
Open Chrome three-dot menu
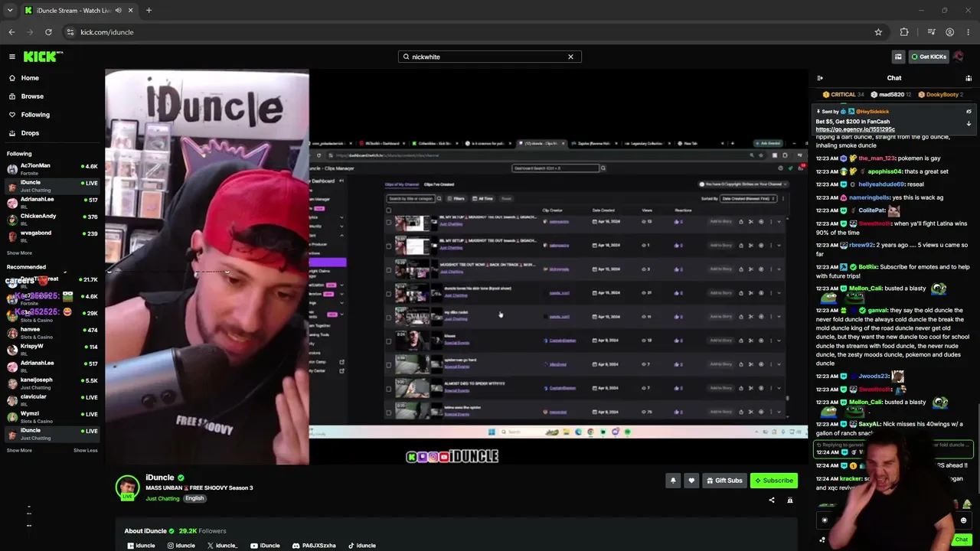click(x=969, y=32)
